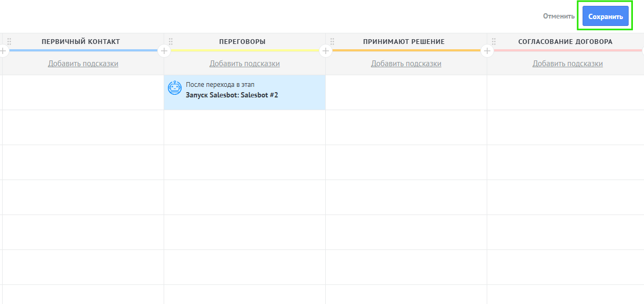Click drag handle of Первичный контакт stage

point(9,41)
